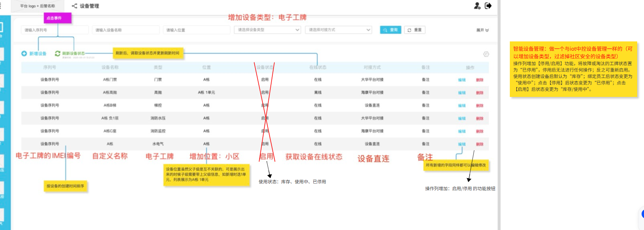Screen dimensions: 644x230
Task: Open the user account icon
Action: click(477, 6)
